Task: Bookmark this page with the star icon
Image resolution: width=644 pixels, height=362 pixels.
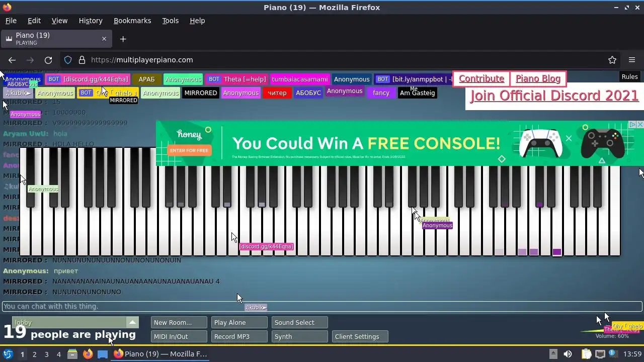Action: point(612,60)
